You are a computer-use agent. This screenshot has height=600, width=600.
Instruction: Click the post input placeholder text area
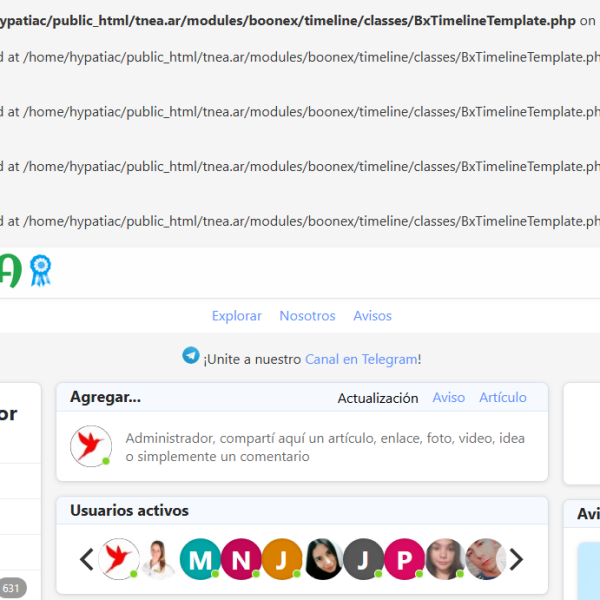[325, 447]
